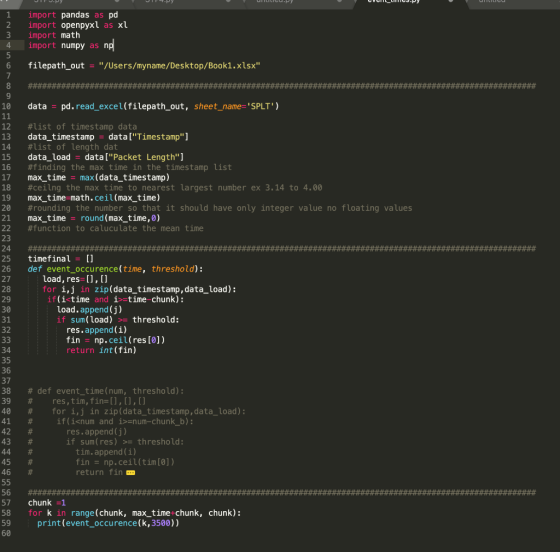Click "numpy" in the import statement
The height and width of the screenshot is (552, 560).
73,46
